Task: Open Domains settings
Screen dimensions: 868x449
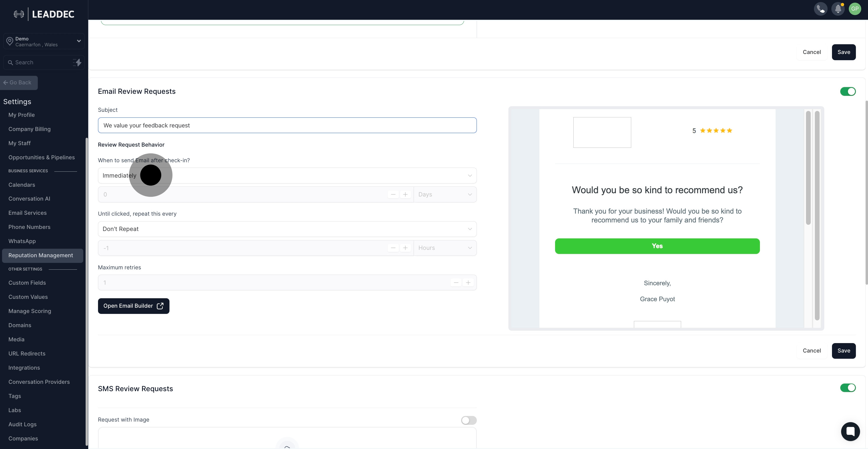Action: point(20,325)
